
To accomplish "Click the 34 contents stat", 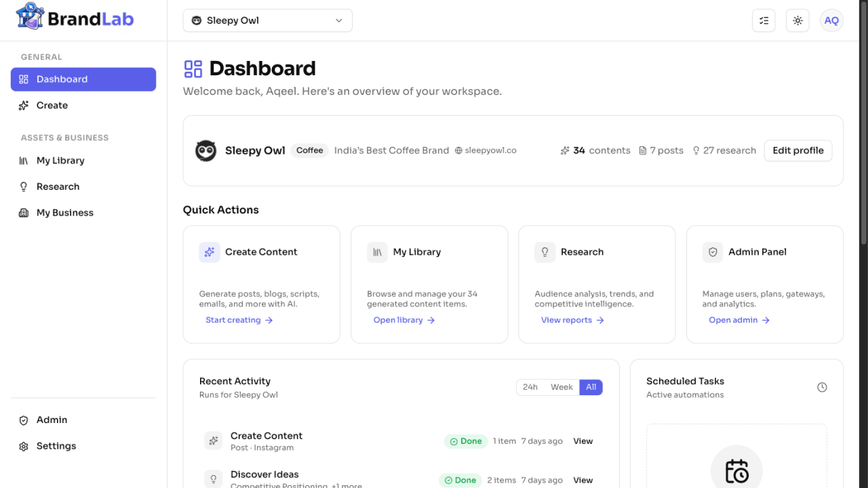I will (595, 150).
